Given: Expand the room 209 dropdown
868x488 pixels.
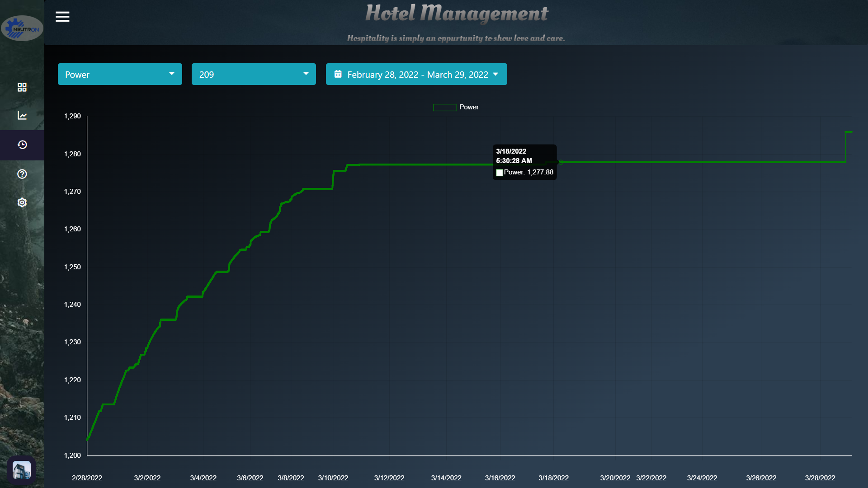Looking at the screenshot, I should 254,74.
